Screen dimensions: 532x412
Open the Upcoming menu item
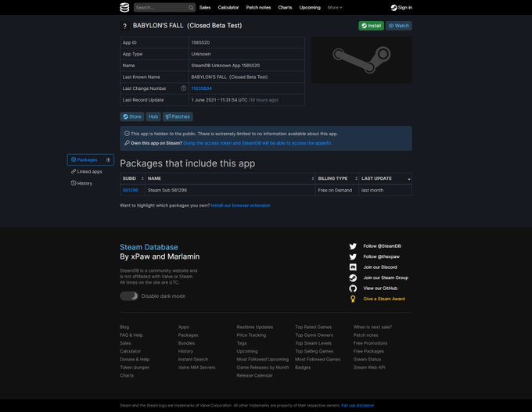click(x=310, y=8)
